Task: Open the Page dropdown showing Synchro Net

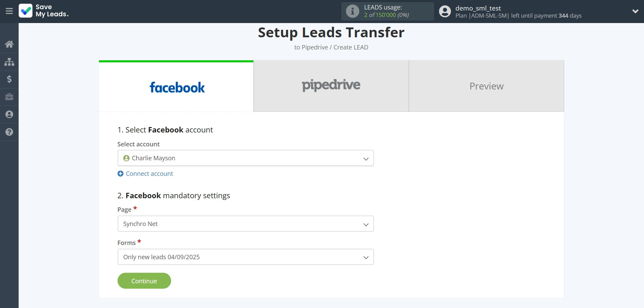Action: click(x=245, y=224)
